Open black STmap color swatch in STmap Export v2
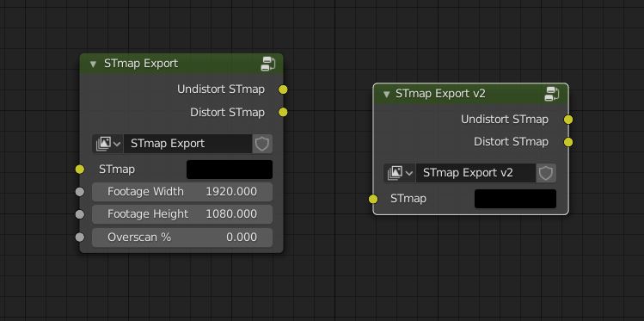This screenshot has height=321, width=644. [515, 199]
